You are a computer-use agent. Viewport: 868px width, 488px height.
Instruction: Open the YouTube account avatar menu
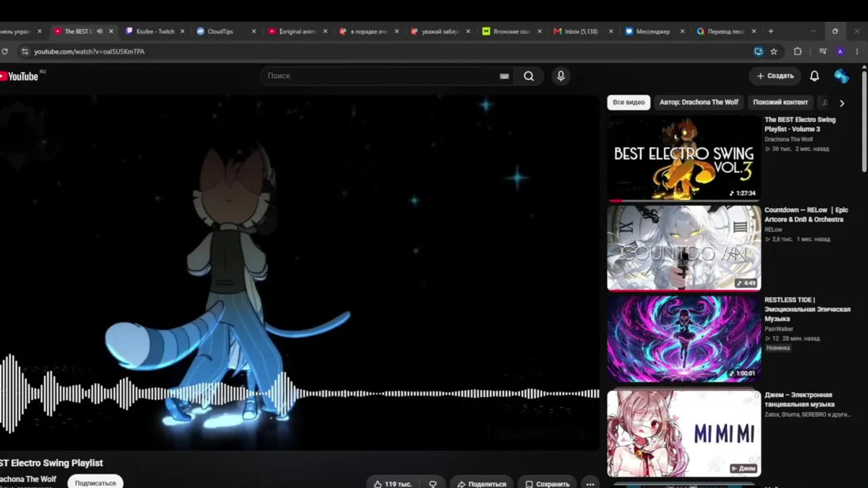pos(842,76)
